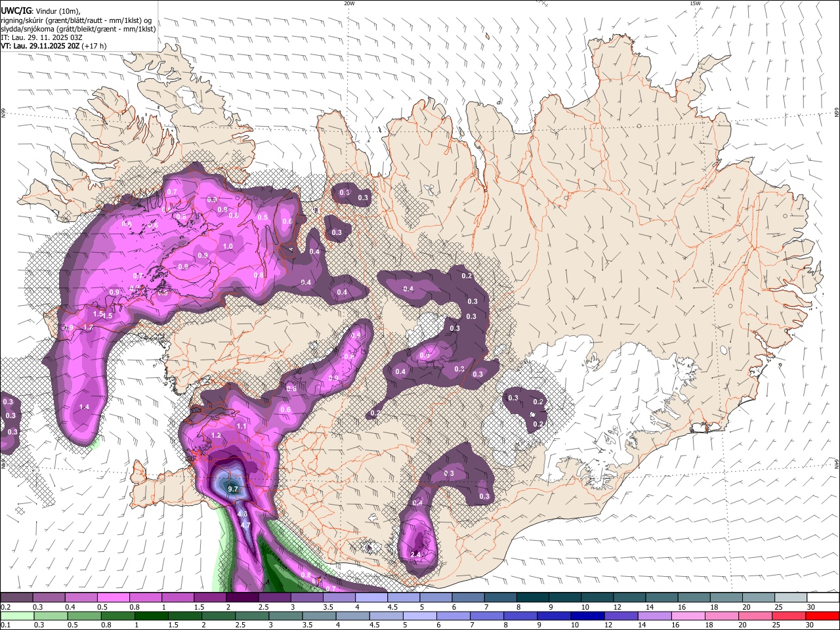Click the 1.2 precipitation value near Reykjavik
Image resolution: width=840 pixels, height=630 pixels.
216,435
